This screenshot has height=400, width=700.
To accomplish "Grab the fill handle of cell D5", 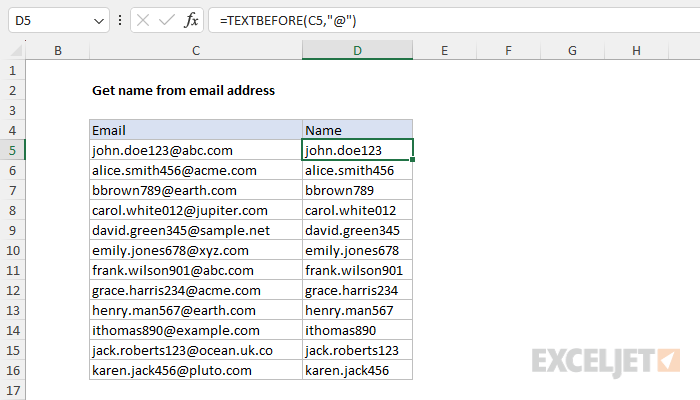I will click(x=412, y=159).
